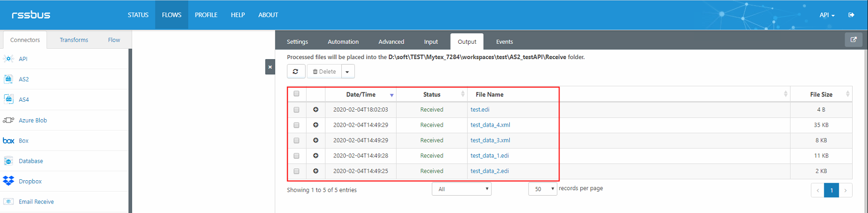Select the Dropbox connector icon
This screenshot has height=213, width=868.
pyautogui.click(x=8, y=181)
